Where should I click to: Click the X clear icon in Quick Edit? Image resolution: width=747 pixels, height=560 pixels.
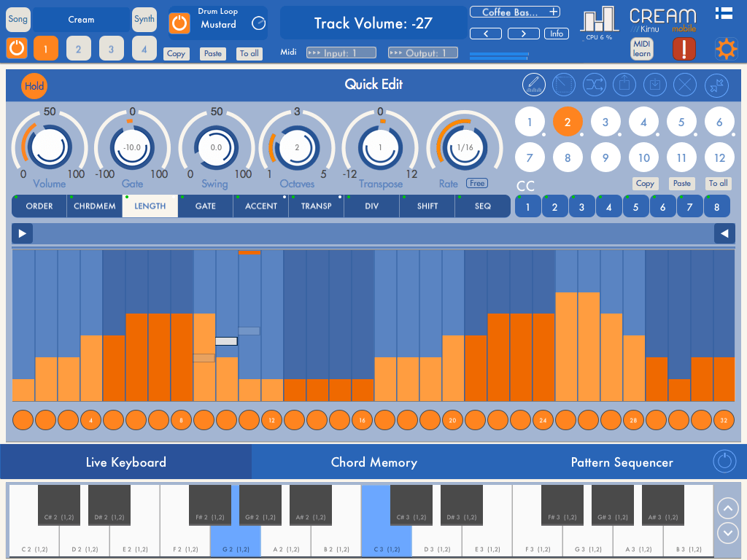click(684, 85)
